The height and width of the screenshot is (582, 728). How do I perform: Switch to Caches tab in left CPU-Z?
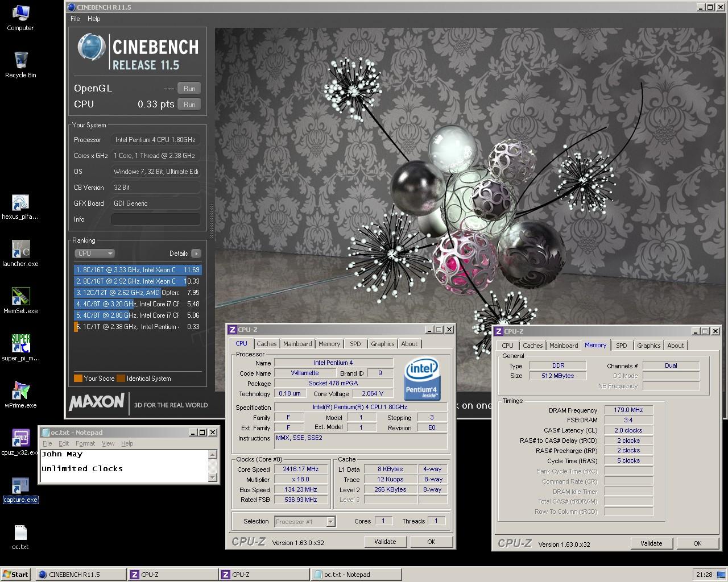click(266, 344)
